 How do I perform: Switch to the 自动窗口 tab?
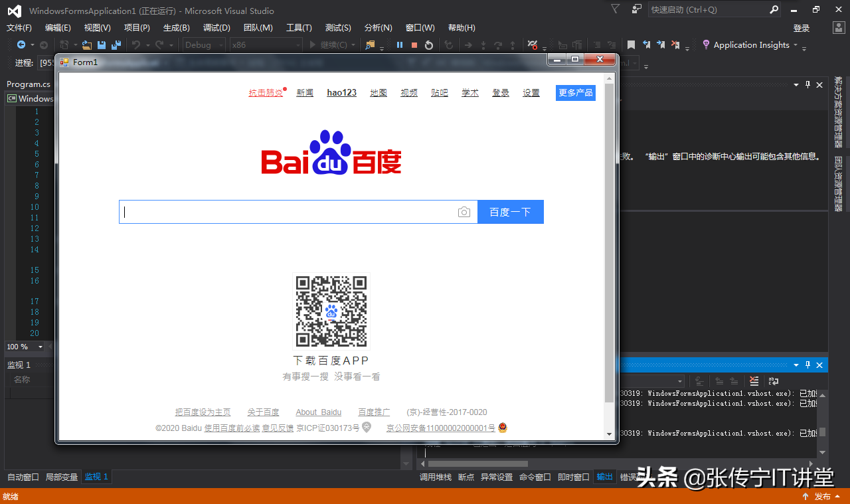pos(23,477)
